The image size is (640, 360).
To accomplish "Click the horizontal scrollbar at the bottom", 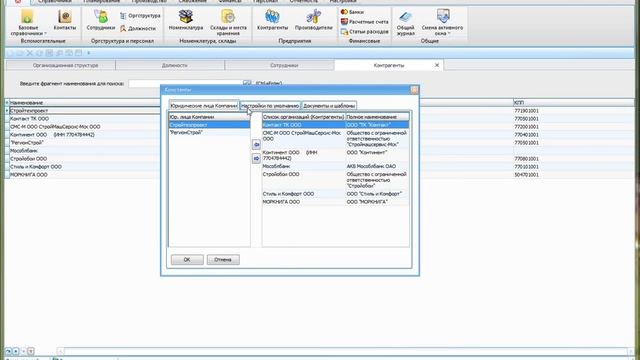I will pyautogui.click(x=345, y=351).
